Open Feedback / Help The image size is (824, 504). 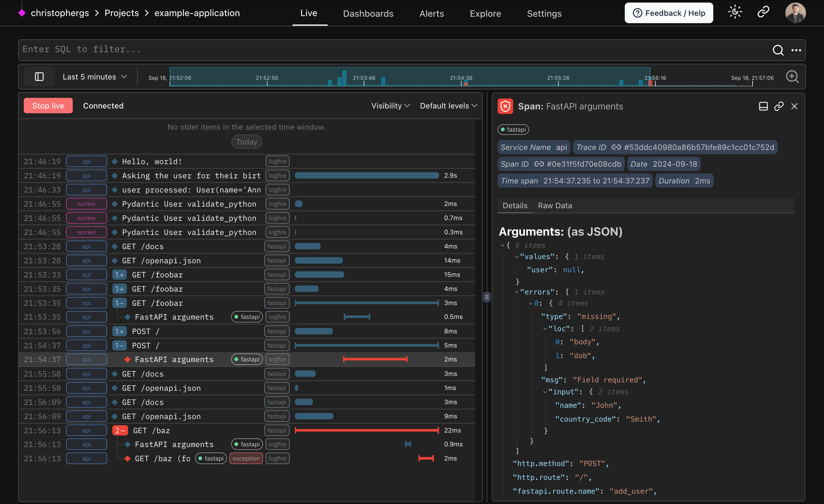click(668, 13)
